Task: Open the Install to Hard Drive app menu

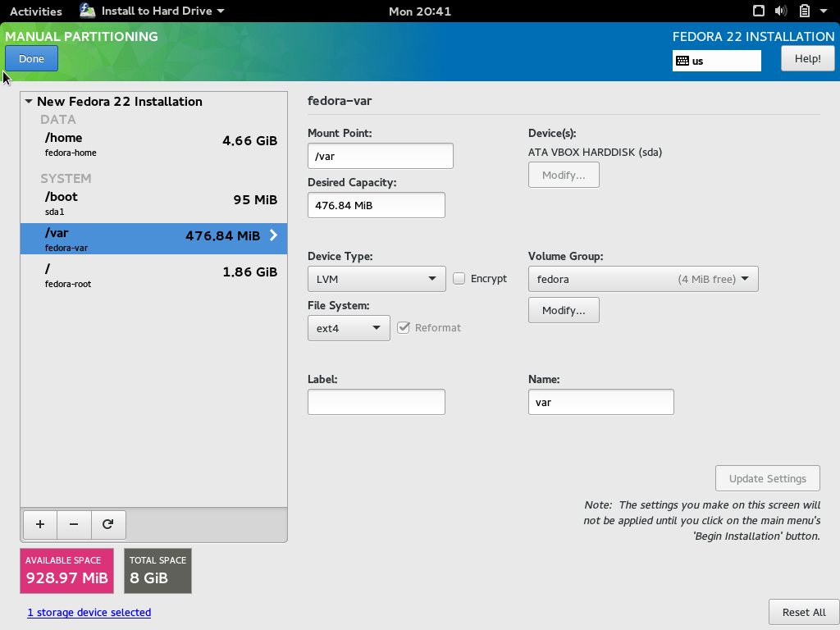Action: pos(152,11)
